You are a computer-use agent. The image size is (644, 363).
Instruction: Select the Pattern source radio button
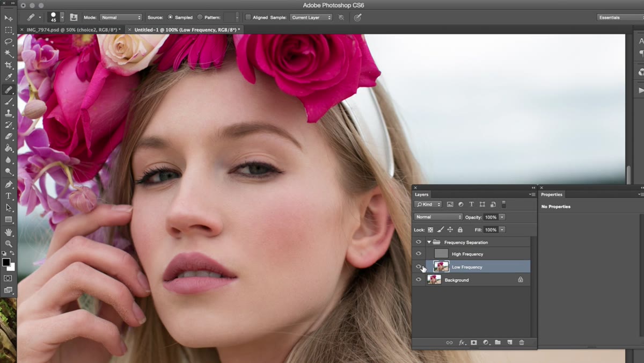[x=200, y=17]
